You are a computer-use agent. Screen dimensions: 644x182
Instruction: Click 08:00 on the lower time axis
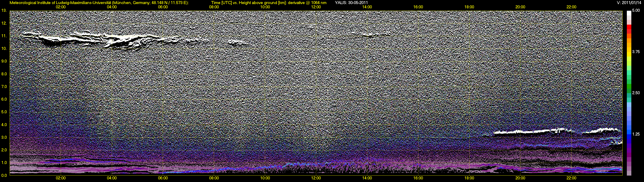point(214,178)
